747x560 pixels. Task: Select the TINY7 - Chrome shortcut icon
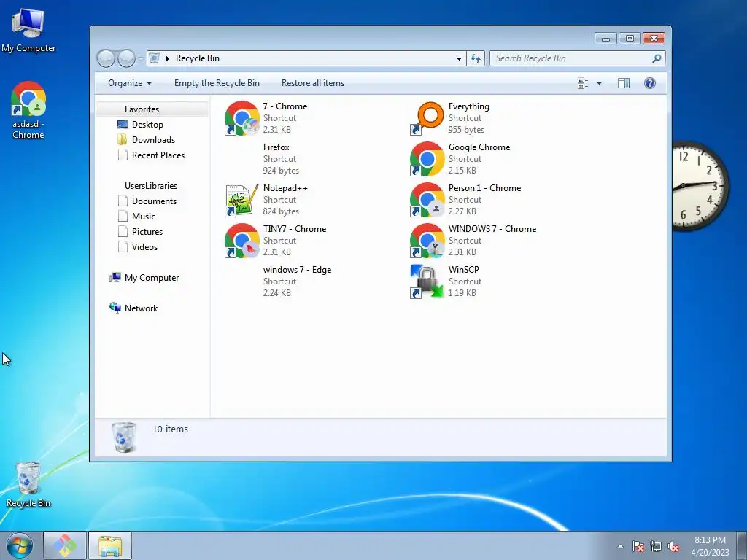click(242, 241)
